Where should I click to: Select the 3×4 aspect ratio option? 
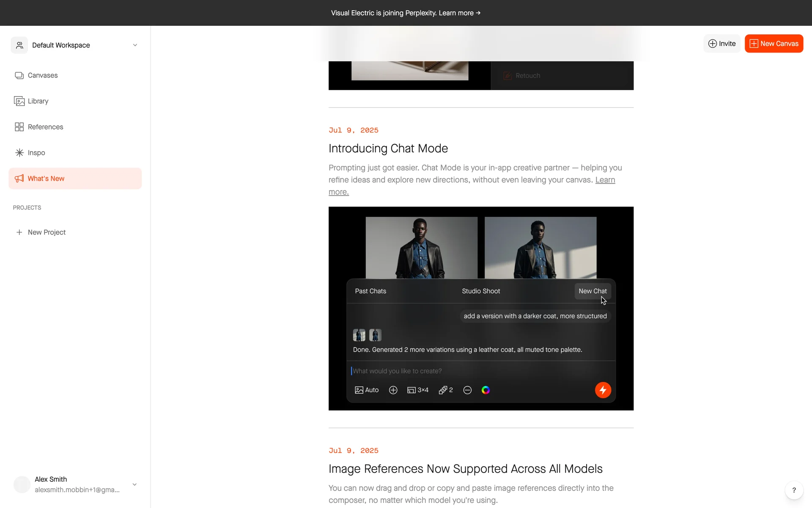click(x=418, y=390)
